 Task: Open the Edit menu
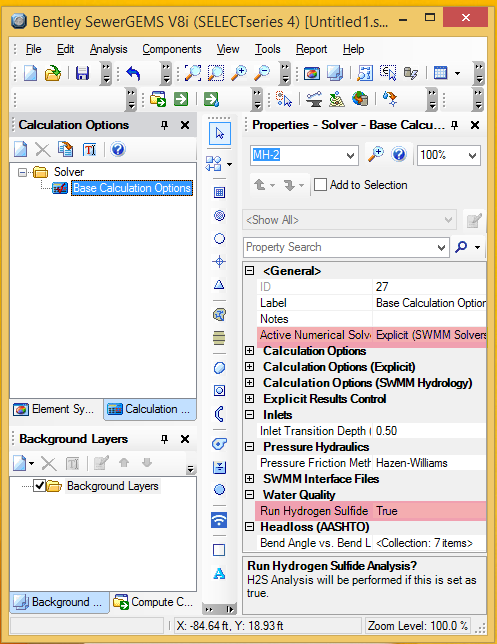tap(65, 49)
